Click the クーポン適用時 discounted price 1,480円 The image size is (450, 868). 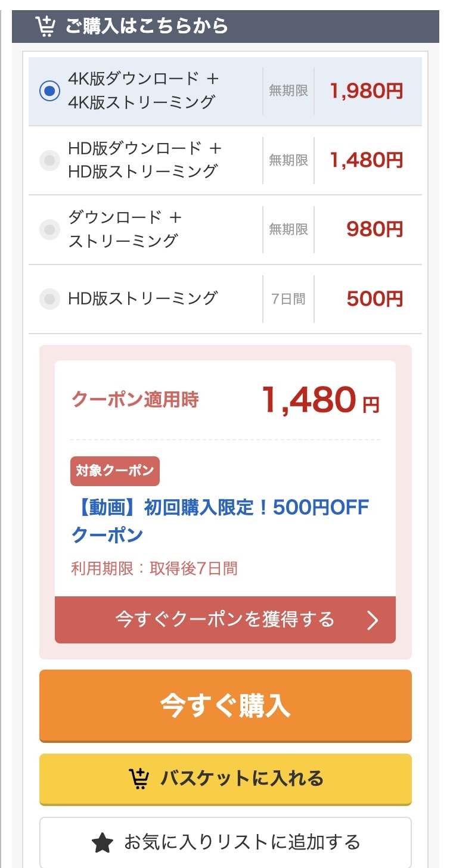click(320, 400)
